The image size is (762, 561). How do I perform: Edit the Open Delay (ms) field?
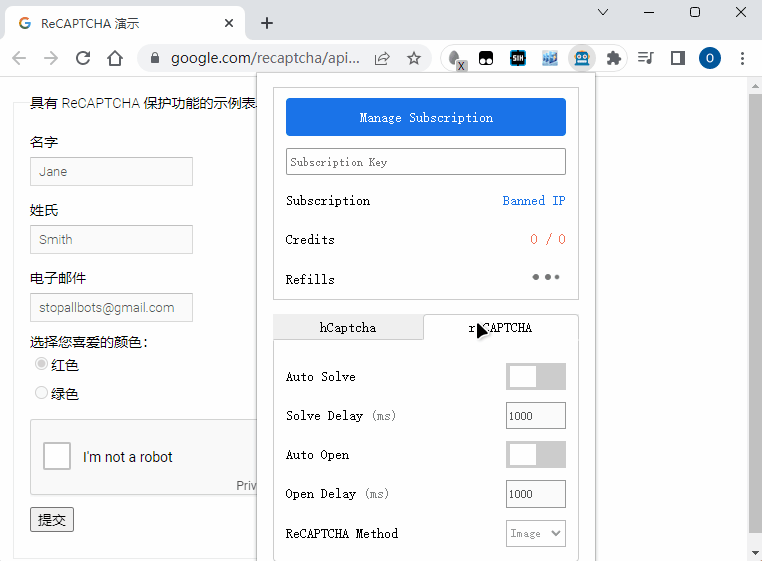[x=536, y=494]
